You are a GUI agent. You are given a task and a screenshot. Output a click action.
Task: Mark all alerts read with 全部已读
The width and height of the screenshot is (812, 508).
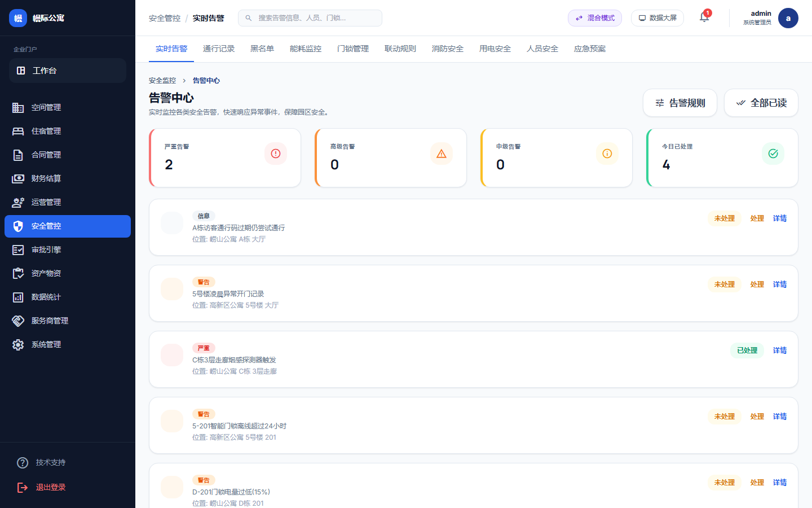(761, 103)
